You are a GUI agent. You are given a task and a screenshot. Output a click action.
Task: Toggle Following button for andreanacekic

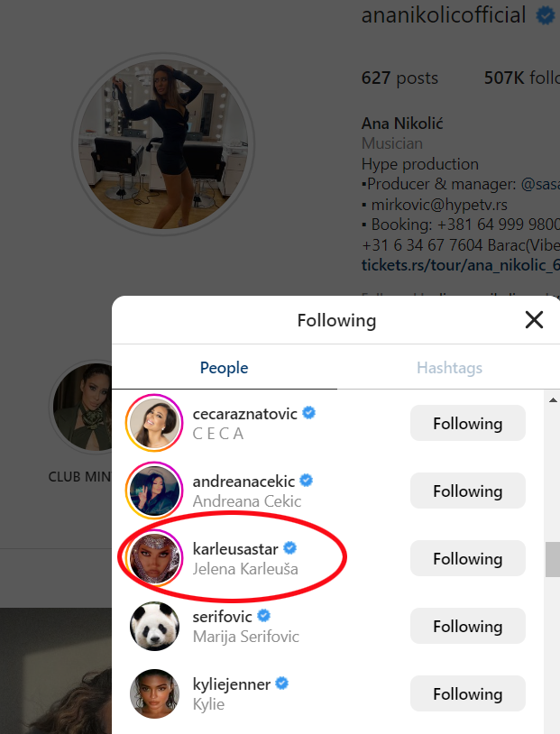pyautogui.click(x=467, y=491)
